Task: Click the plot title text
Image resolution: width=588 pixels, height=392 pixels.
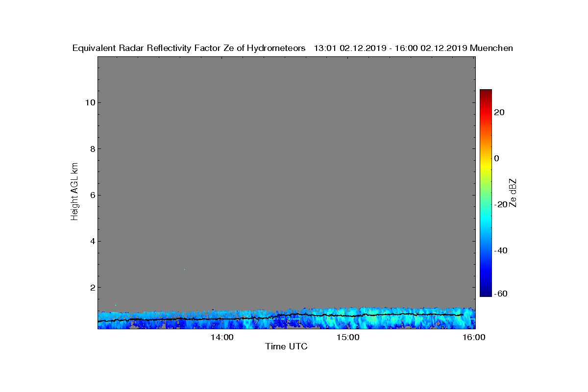Action: (293, 48)
